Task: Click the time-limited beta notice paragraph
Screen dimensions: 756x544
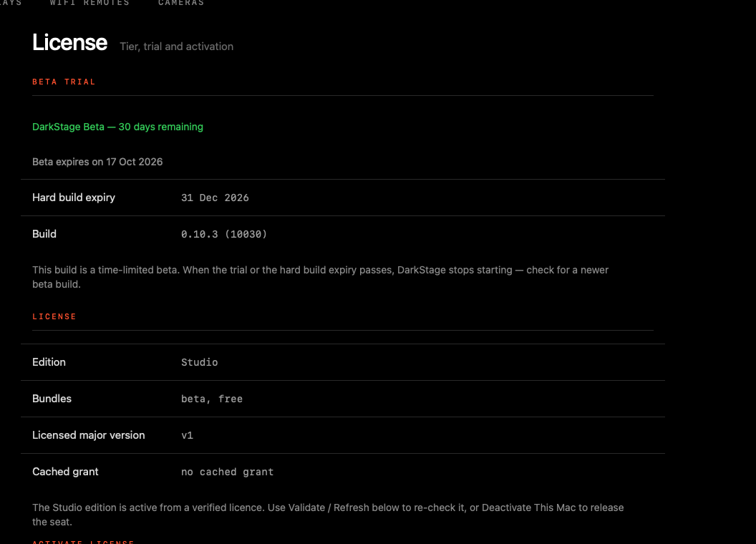Action: point(321,277)
